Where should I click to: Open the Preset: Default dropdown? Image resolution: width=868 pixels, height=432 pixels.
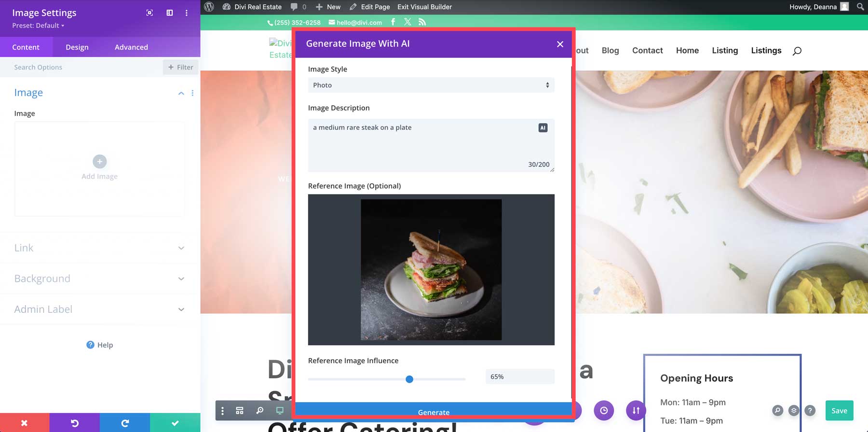(x=38, y=26)
